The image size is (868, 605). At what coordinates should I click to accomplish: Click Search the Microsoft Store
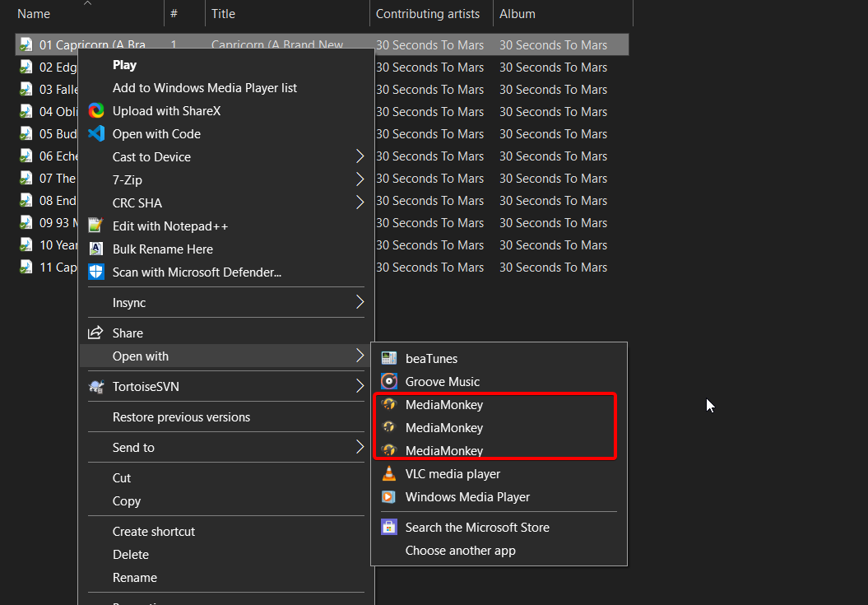[477, 528]
